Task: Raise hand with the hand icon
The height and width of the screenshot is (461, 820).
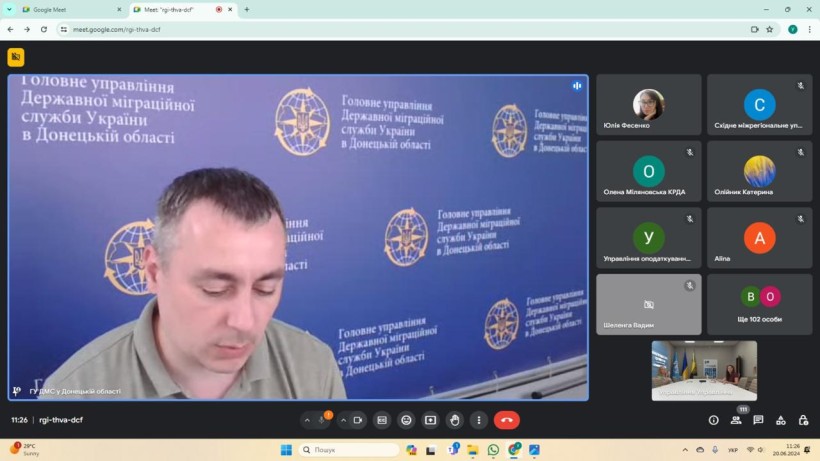Action: point(455,420)
